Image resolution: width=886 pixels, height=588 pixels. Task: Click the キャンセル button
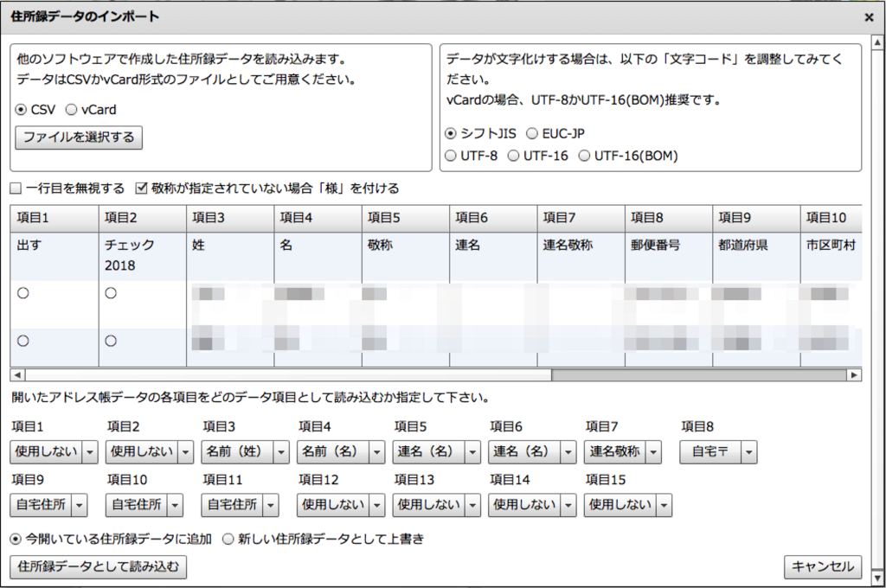click(x=822, y=567)
